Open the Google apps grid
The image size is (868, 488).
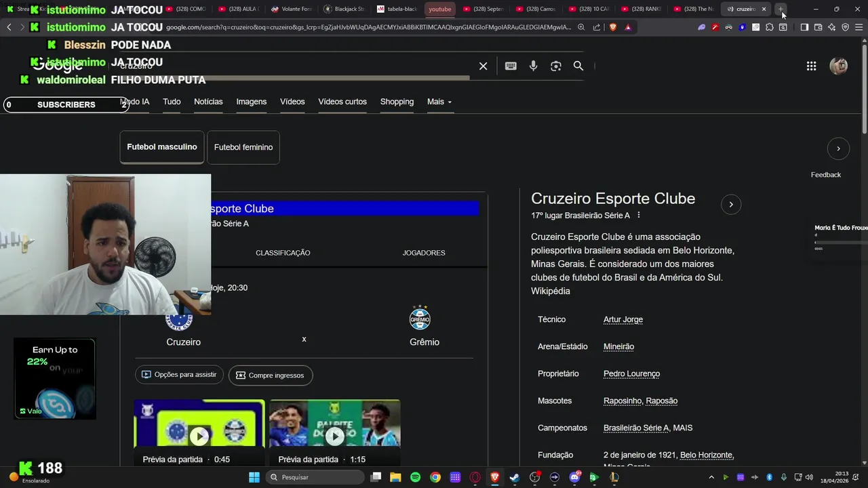pos(811,66)
